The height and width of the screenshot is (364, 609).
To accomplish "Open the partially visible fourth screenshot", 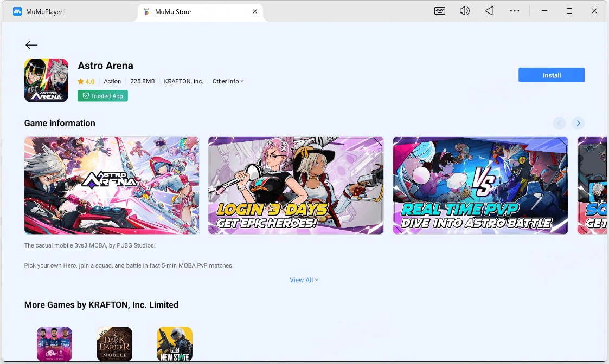I will pos(592,185).
